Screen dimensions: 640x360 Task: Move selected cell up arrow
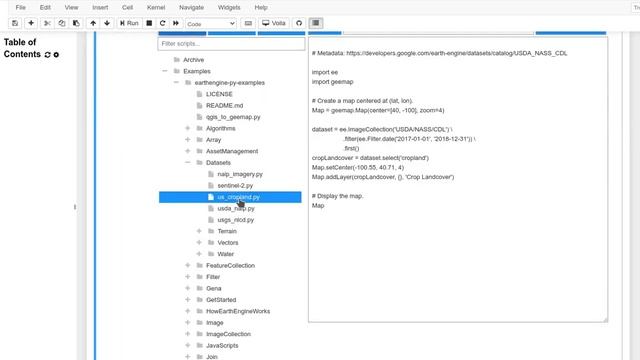click(93, 23)
